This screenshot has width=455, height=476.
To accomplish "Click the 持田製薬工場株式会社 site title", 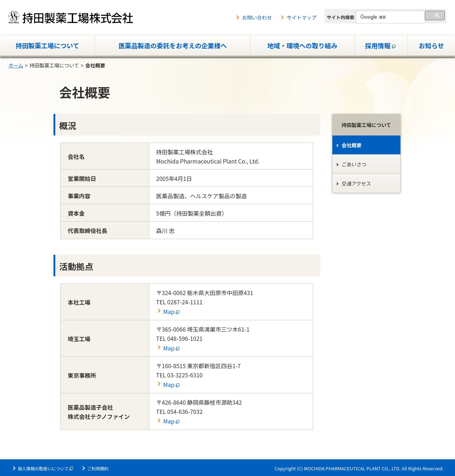I will point(78,18).
